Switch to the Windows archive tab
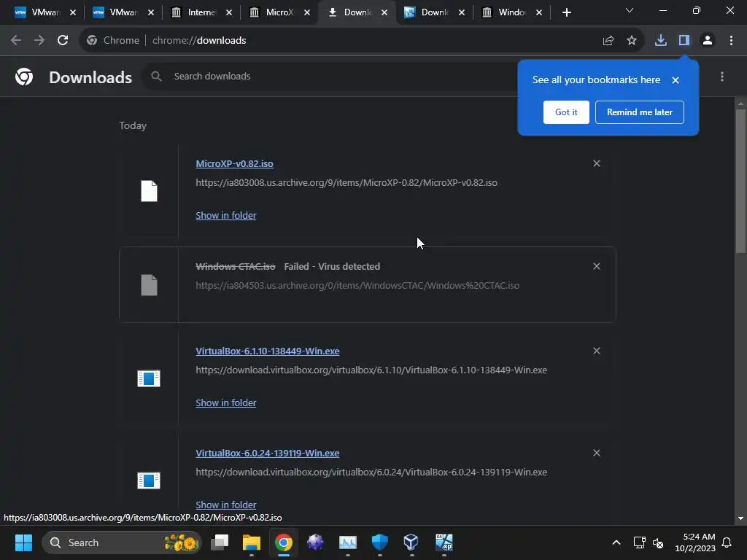The height and width of the screenshot is (560, 747). (511, 12)
